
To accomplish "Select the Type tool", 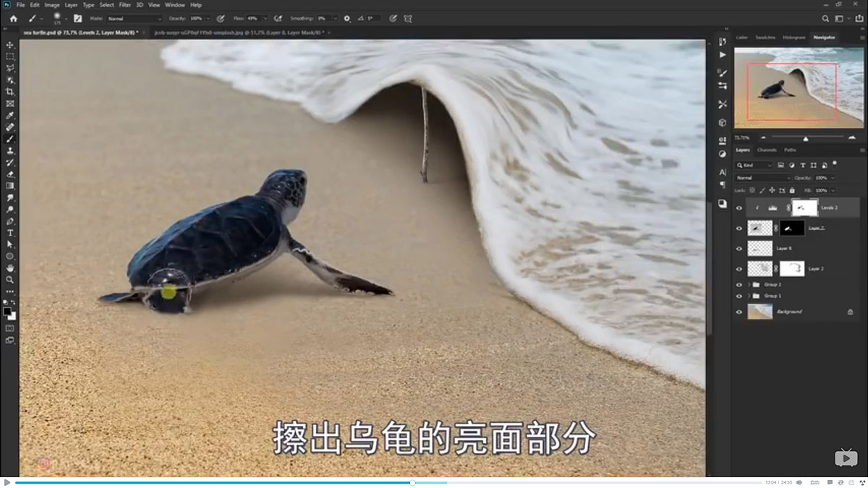I will (x=10, y=233).
